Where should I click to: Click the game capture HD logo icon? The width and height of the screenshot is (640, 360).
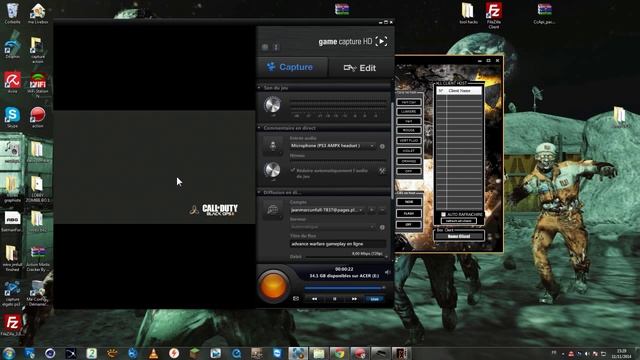(x=381, y=41)
